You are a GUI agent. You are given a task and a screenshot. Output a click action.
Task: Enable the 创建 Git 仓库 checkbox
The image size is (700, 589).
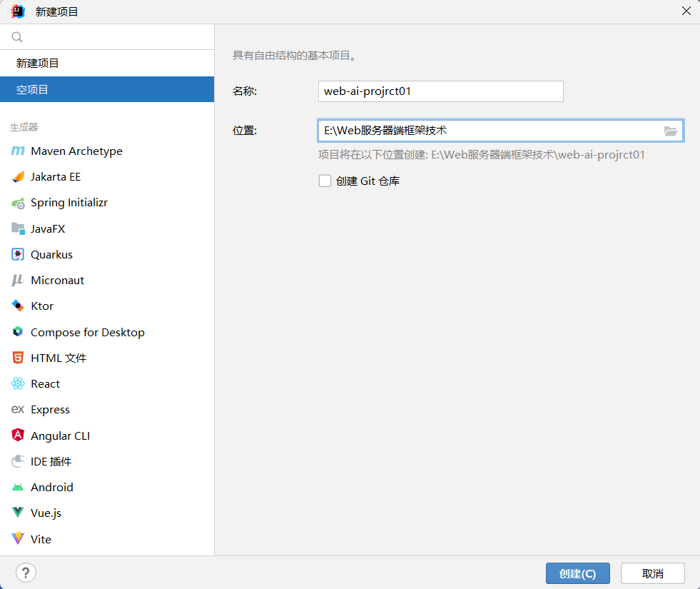(x=325, y=181)
